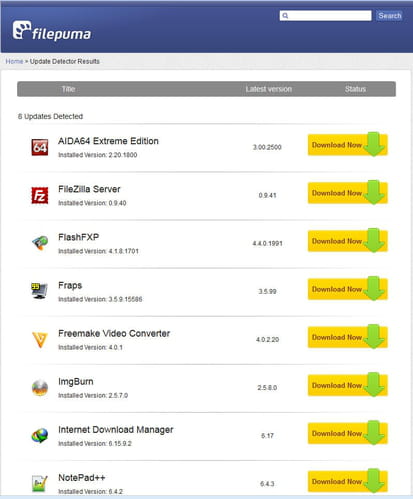Click the Internet Download Manager icon
Image resolution: width=413 pixels, height=499 pixels.
[x=40, y=435]
